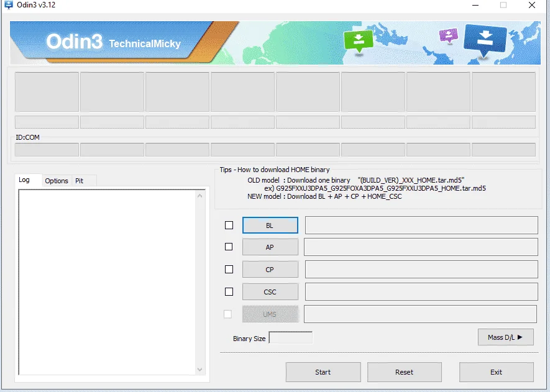Reset the Odin settings
This screenshot has height=392, width=550.
coord(405,372)
